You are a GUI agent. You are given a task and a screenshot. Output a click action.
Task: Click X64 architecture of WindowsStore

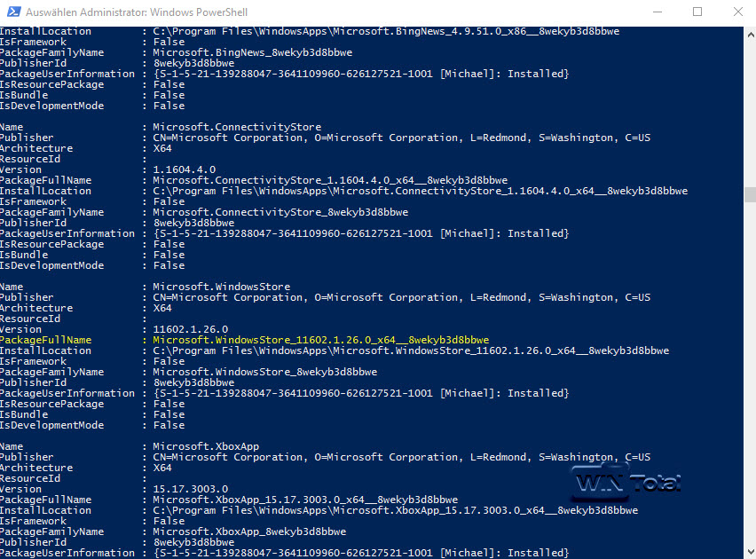pos(162,308)
